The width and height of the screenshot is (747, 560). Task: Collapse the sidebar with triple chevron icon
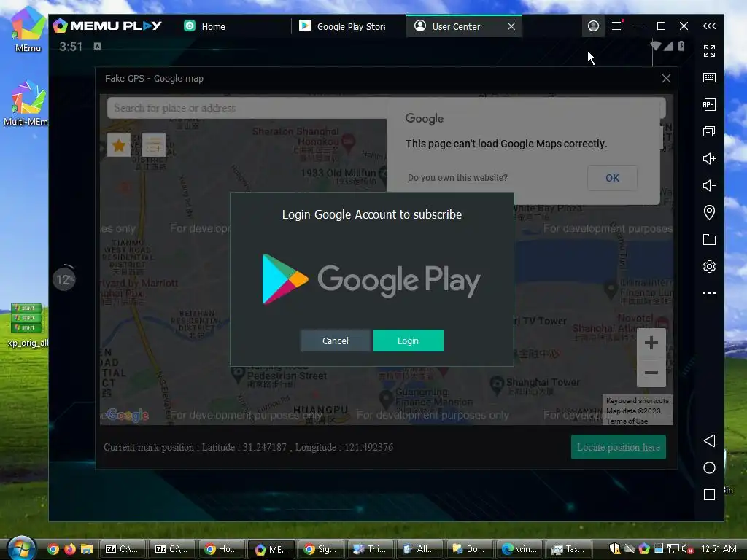[x=709, y=26]
